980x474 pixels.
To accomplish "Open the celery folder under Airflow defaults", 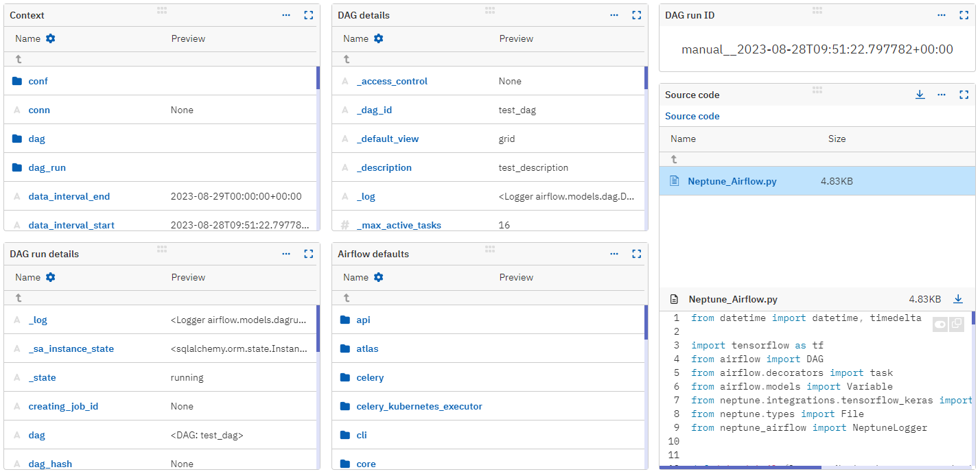I will click(370, 377).
